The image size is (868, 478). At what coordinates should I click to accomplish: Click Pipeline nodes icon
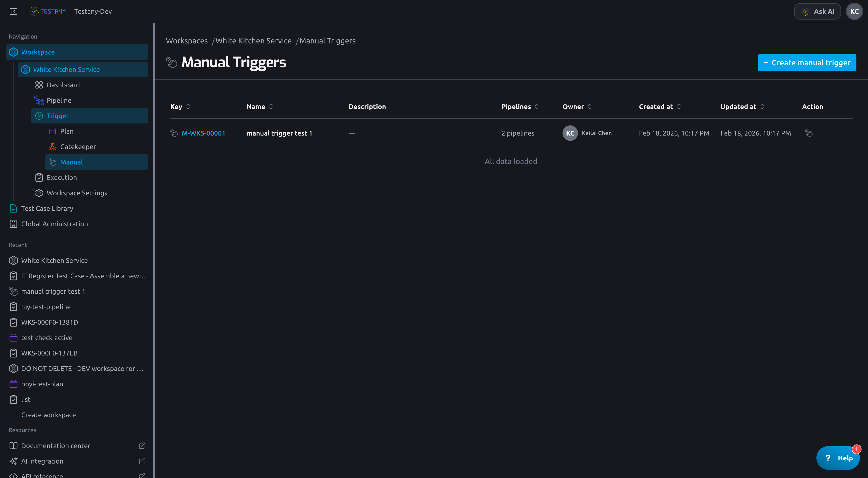click(39, 101)
